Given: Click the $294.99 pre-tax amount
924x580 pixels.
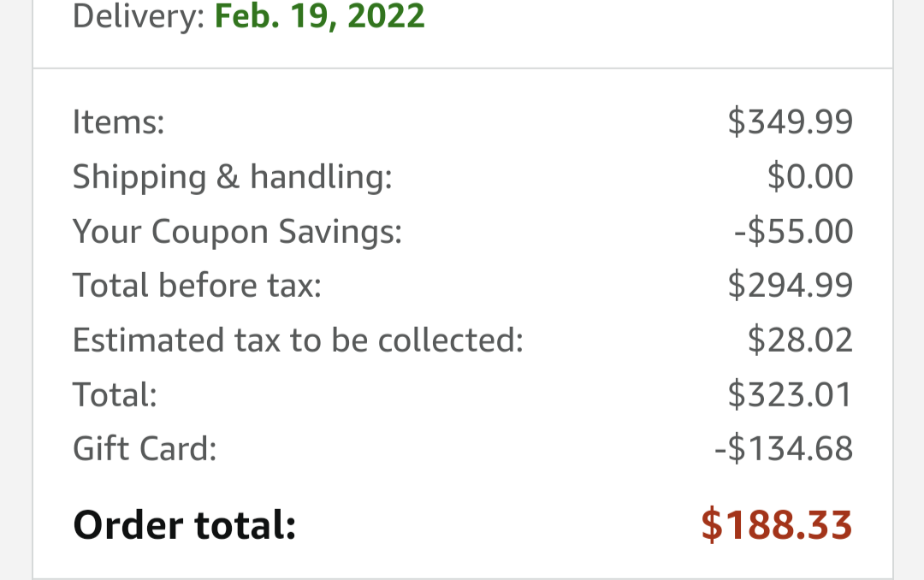Looking at the screenshot, I should 791,285.
